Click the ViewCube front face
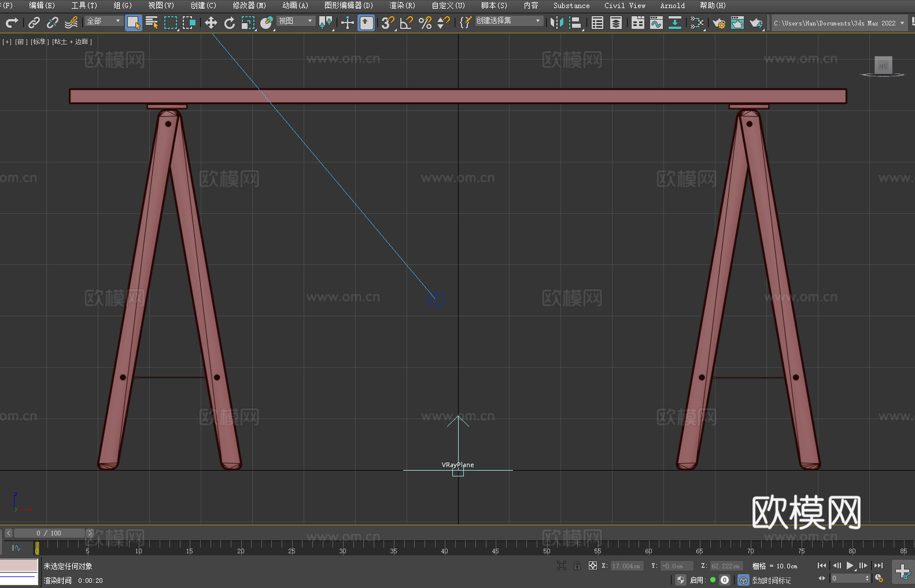Viewport: 915px width, 588px height. click(883, 65)
